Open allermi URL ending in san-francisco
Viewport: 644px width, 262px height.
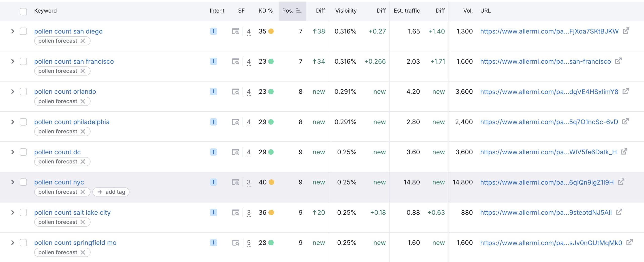[545, 61]
